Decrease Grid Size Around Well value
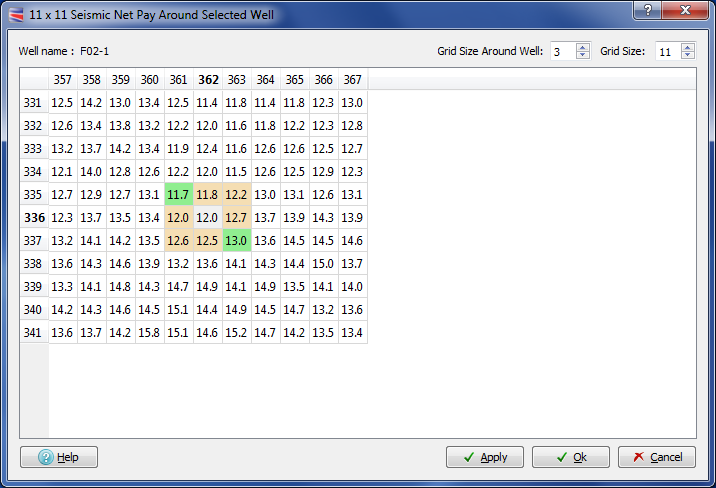Screen dimensions: 716x488 (584, 55)
